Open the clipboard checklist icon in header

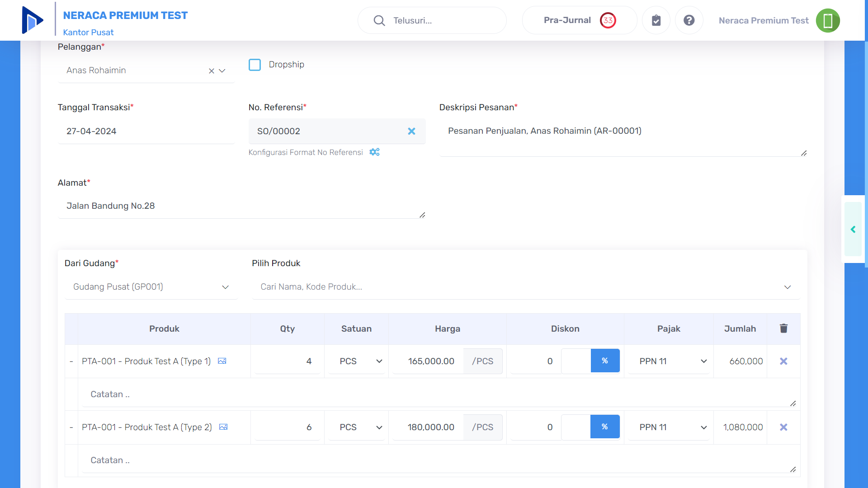click(656, 20)
